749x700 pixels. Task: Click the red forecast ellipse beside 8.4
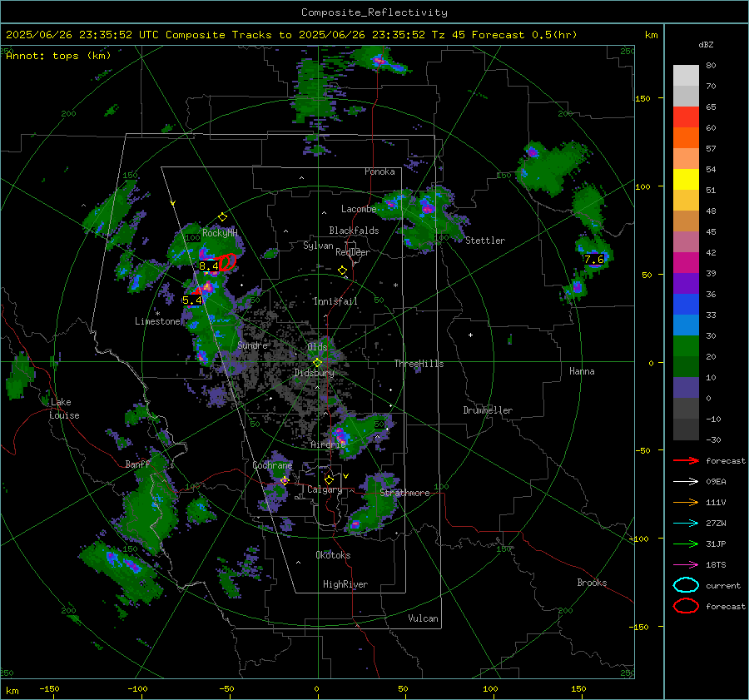coord(227,262)
